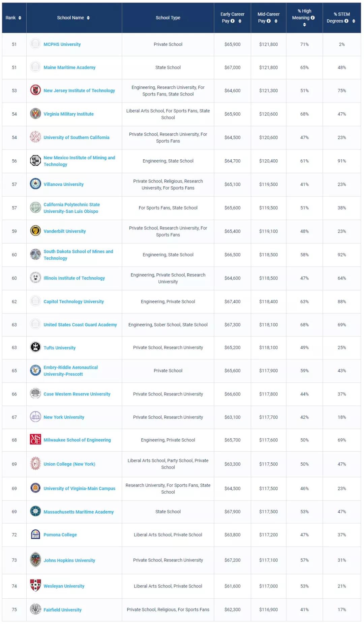The width and height of the screenshot is (364, 624).
Task: Click the % High Meaning info icon
Action: [313, 18]
